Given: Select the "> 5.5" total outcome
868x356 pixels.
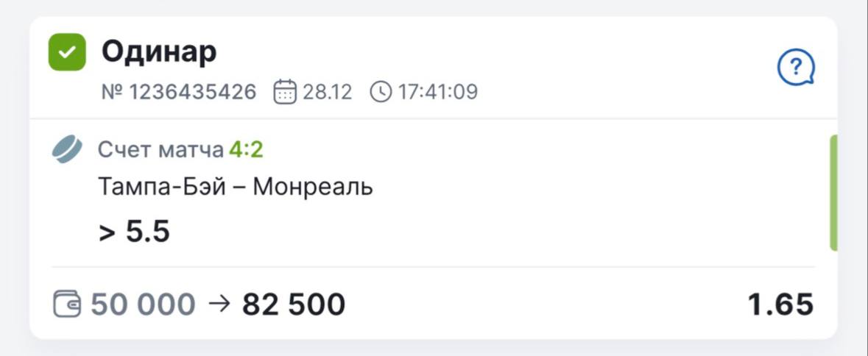Looking at the screenshot, I should point(134,232).
